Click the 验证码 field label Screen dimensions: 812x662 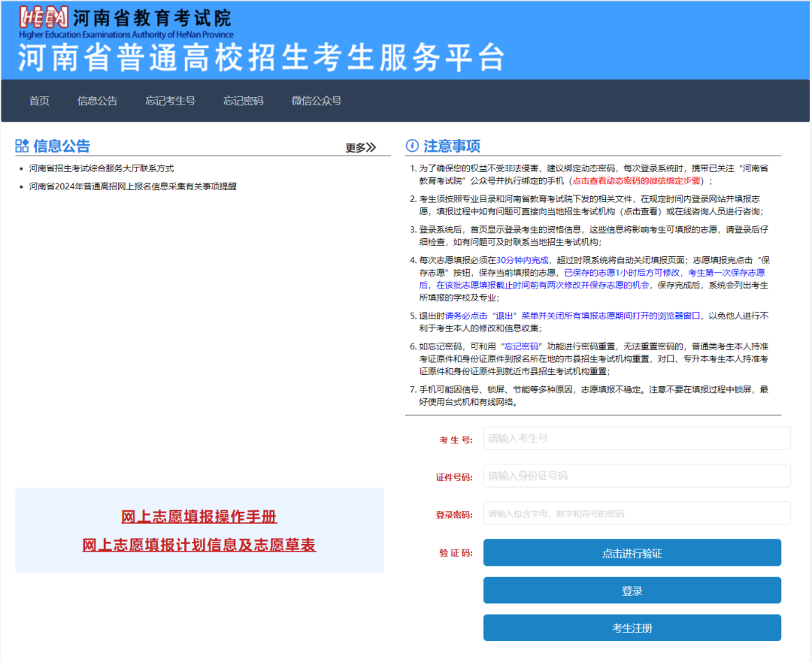tap(456, 553)
